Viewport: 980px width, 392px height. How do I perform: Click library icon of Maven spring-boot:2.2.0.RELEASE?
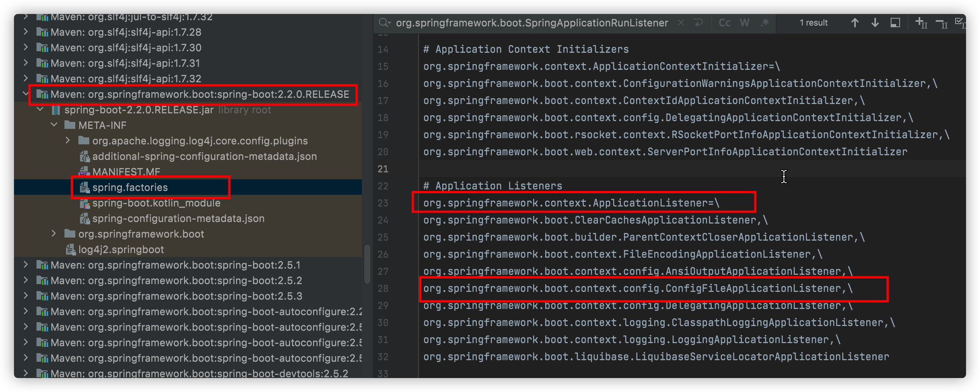pyautogui.click(x=42, y=94)
